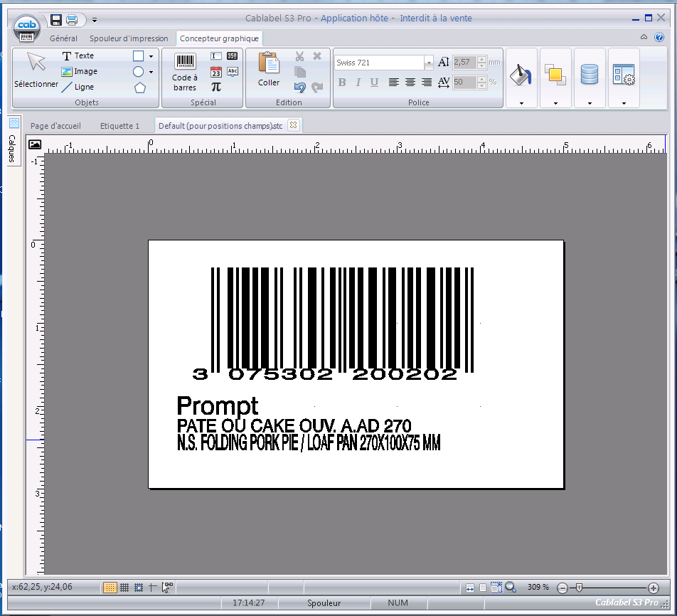This screenshot has width=677, height=616.
Task: Toggle the dotted grid display icon
Action: (x=110, y=588)
